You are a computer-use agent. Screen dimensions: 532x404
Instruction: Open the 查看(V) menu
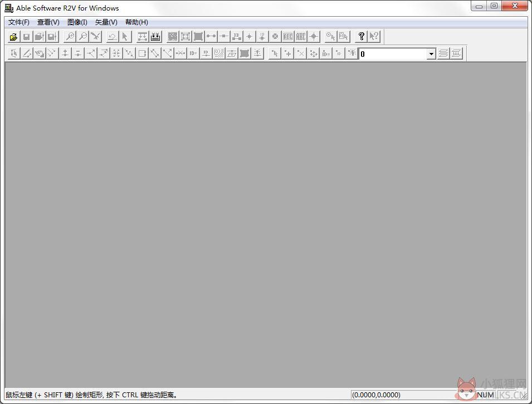[x=48, y=22]
